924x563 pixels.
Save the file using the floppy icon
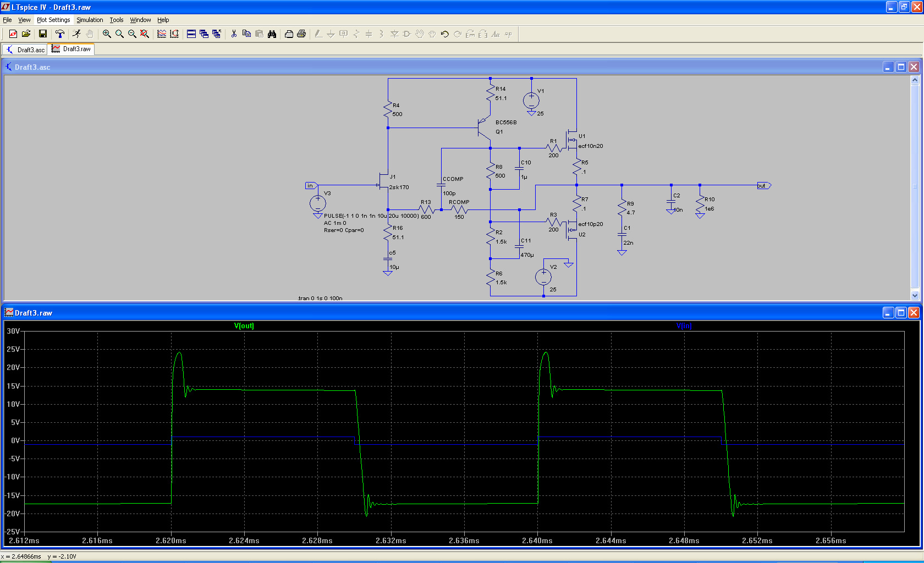coord(43,34)
